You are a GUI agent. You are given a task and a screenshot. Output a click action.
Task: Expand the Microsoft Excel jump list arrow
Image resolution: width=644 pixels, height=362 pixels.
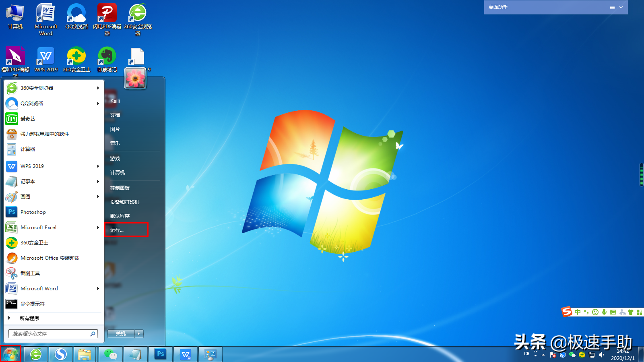tap(98, 228)
